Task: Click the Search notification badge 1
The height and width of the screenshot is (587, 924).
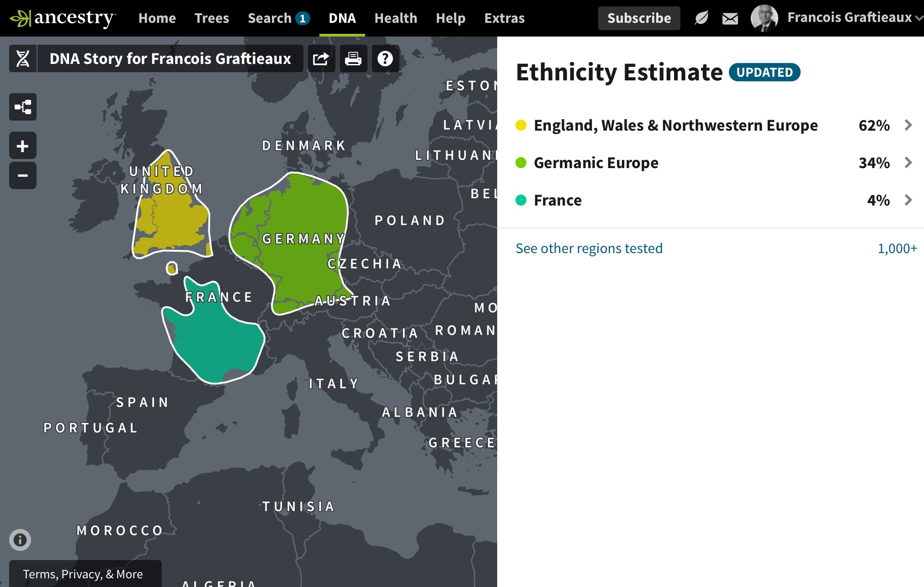Action: tap(303, 18)
